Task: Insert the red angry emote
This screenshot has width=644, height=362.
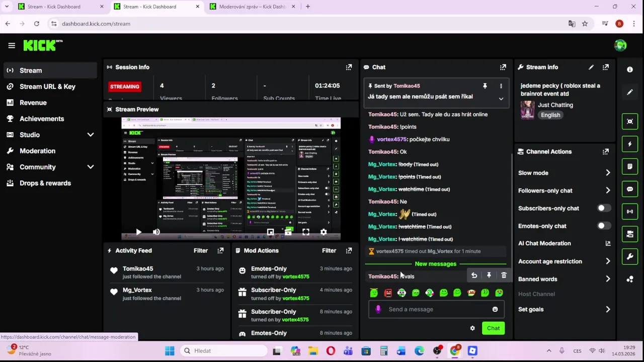Action: (387, 293)
